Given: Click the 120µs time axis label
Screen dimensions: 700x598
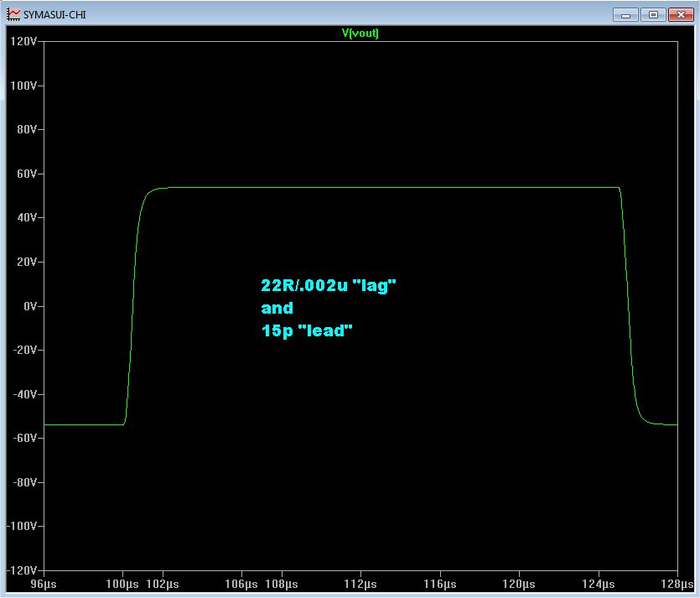Looking at the screenshot, I should click(519, 584).
